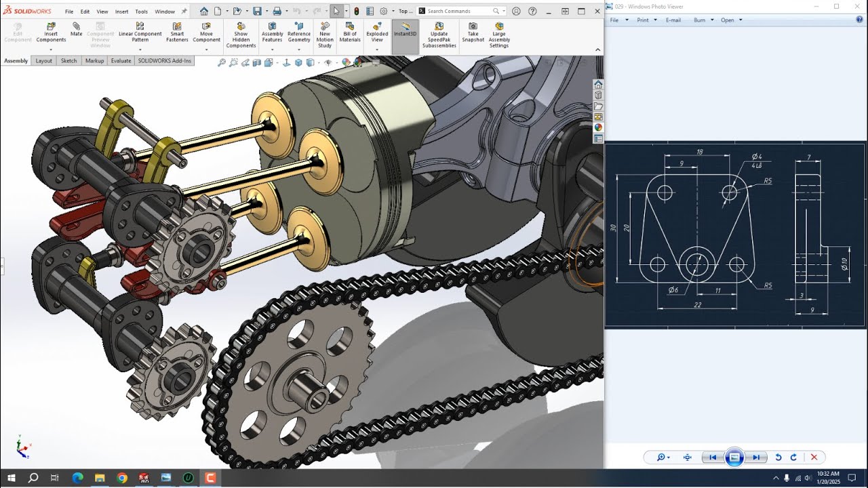868x488 pixels.
Task: Rotate image clockwise in Photo Viewer
Action: 793,457
